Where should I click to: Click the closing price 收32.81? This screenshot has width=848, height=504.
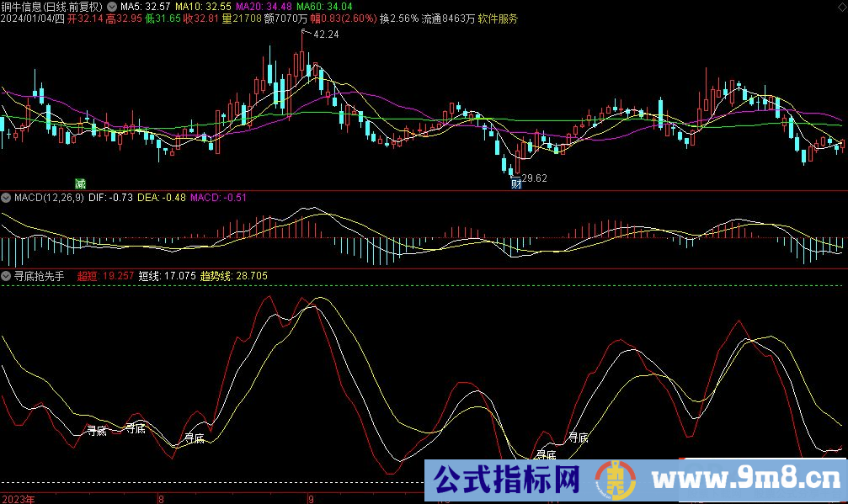tap(201, 19)
